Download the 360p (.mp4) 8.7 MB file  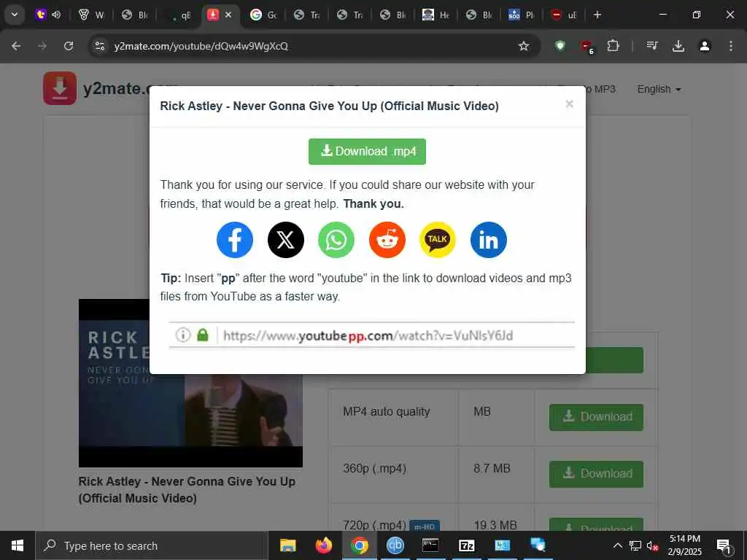(596, 474)
